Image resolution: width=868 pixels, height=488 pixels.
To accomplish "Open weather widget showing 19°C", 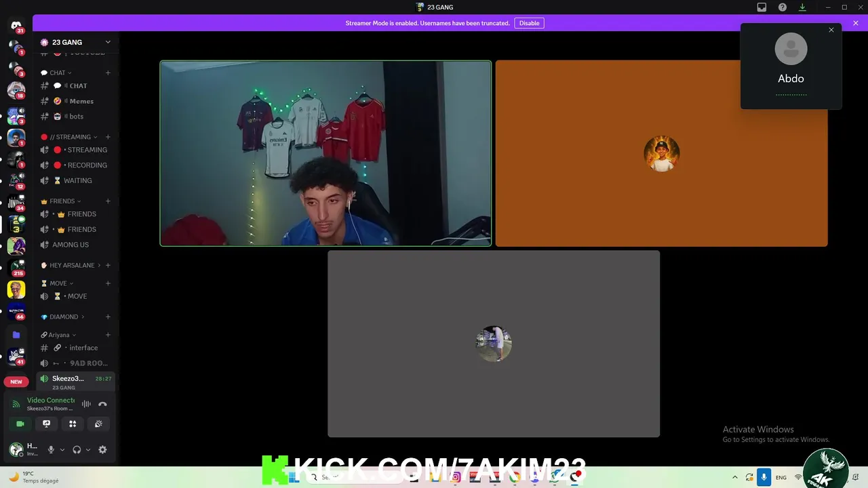I will click(x=33, y=477).
